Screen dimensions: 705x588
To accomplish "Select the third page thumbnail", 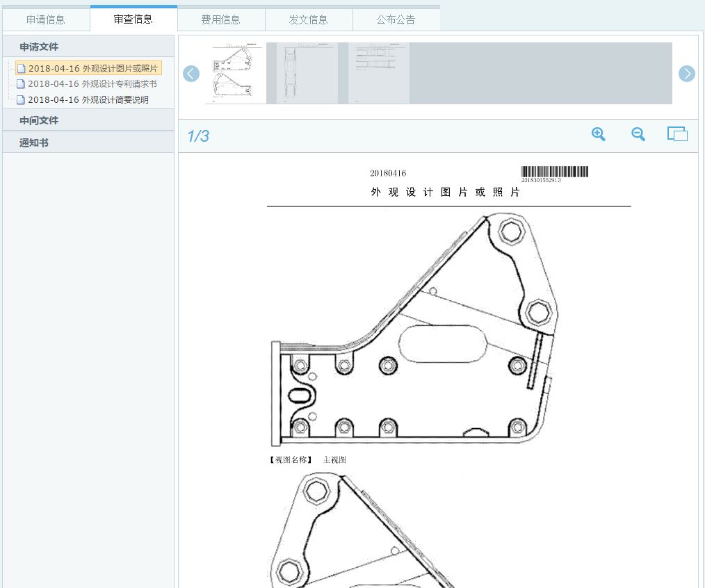I will click(x=379, y=73).
